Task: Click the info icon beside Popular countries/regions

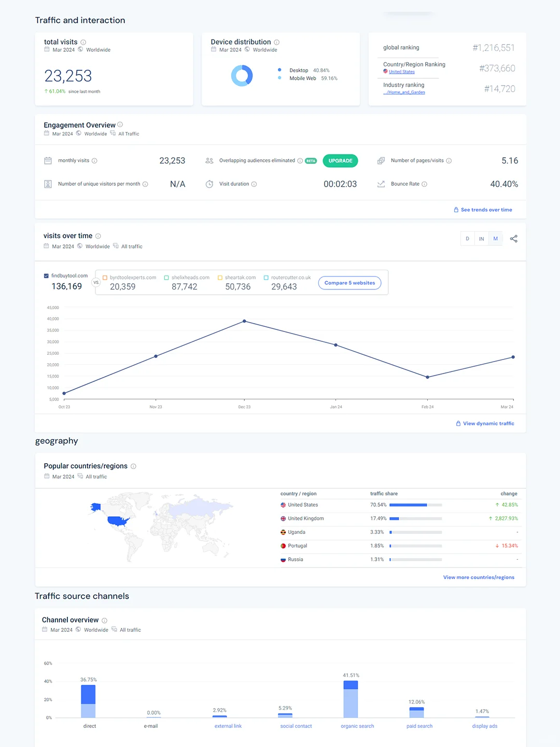Action: pos(133,466)
